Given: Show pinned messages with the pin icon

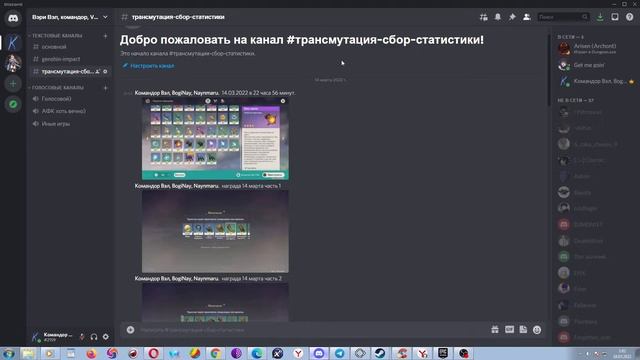Looking at the screenshot, I should click(x=512, y=17).
